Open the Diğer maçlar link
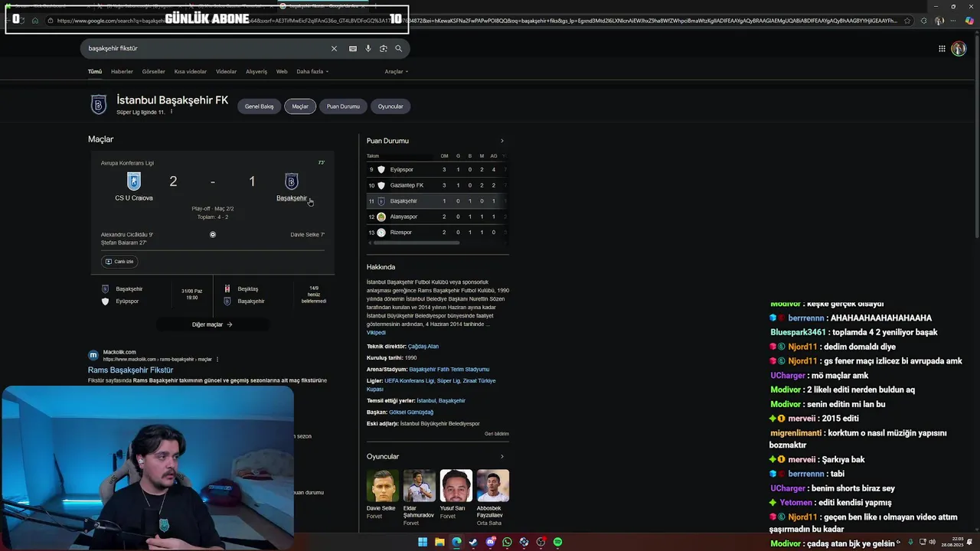 (212, 324)
